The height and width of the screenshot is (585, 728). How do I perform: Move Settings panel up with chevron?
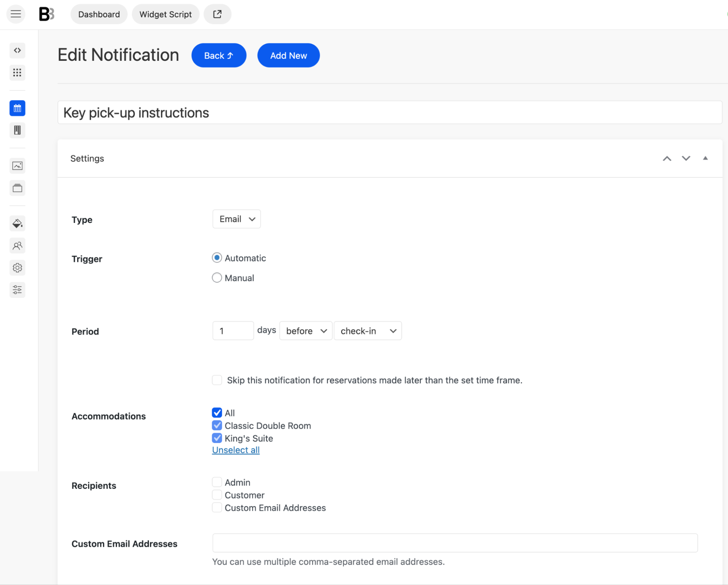[x=667, y=158]
